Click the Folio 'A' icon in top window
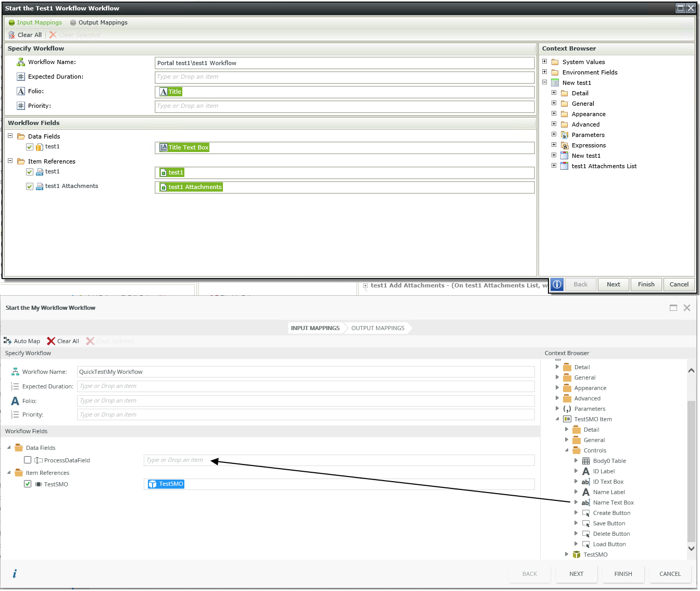The height and width of the screenshot is (591, 700). pyautogui.click(x=21, y=91)
